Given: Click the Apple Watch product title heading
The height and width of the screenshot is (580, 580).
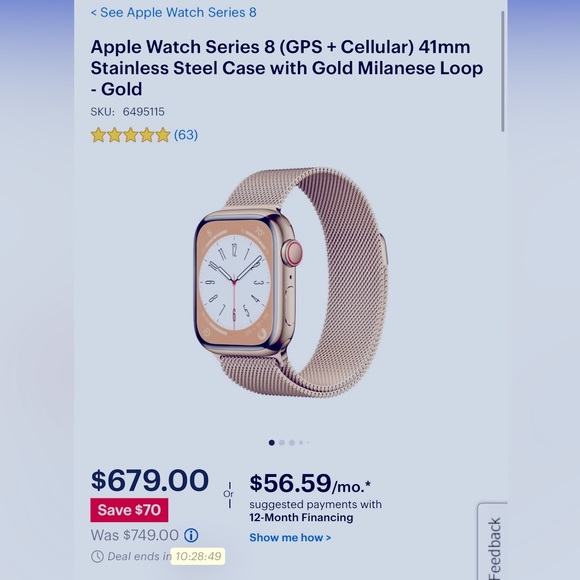Looking at the screenshot, I should (x=287, y=68).
